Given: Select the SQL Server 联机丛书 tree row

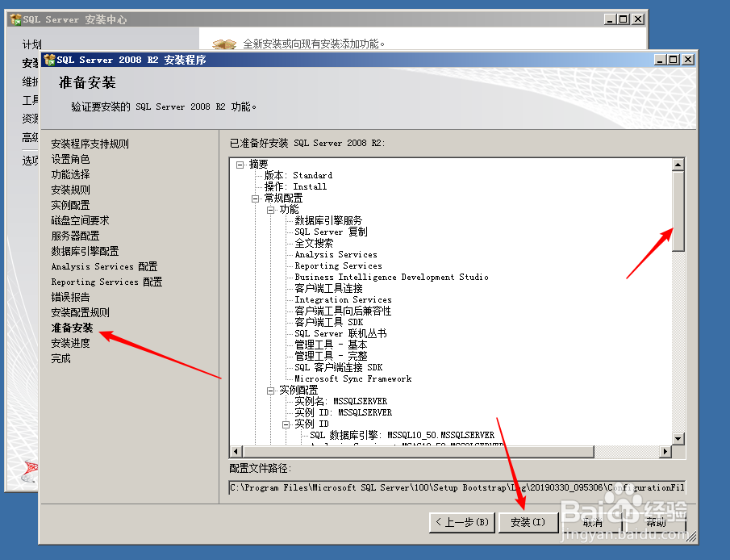Looking at the screenshot, I should [340, 334].
